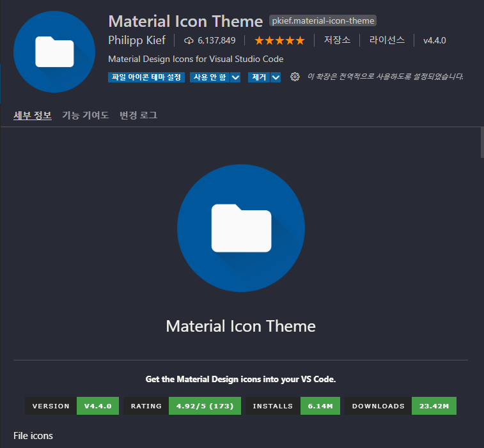Switch to the 변경 로그 tab

[x=139, y=116]
